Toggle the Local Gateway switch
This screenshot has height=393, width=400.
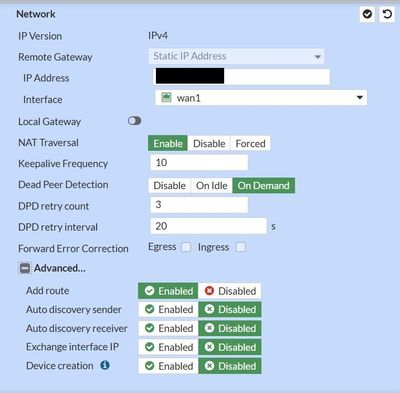click(x=135, y=121)
